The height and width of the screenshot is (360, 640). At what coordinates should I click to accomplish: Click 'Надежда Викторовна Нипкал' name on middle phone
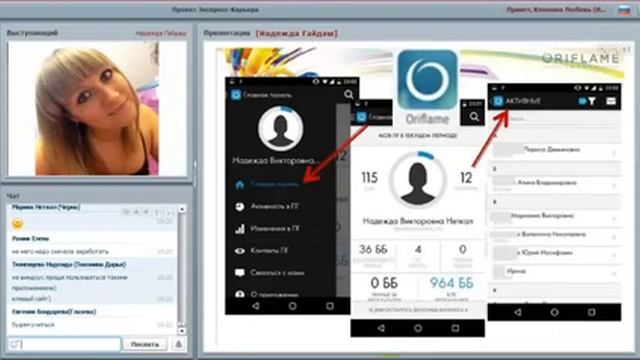pos(418,221)
